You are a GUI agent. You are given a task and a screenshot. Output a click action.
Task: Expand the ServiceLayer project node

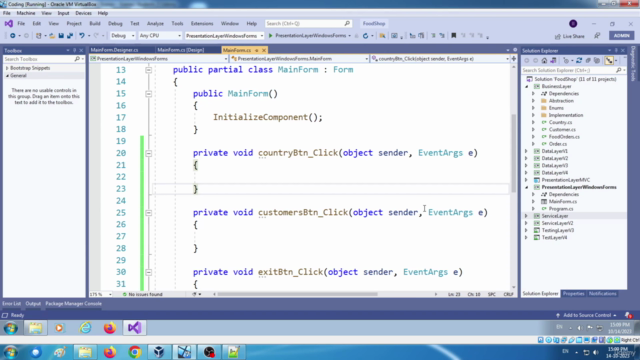(x=526, y=216)
